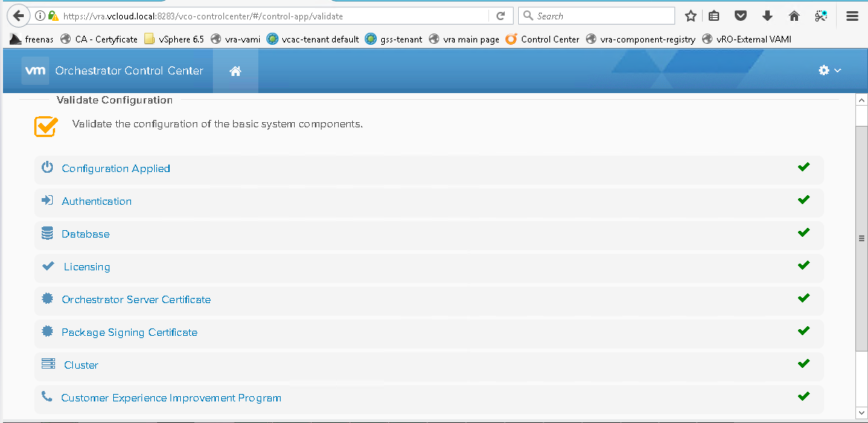
Task: Go to Control Center home icon
Action: coord(235,71)
